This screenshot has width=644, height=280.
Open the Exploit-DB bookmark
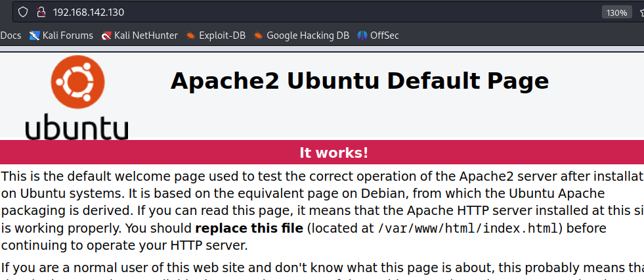pyautogui.click(x=215, y=35)
